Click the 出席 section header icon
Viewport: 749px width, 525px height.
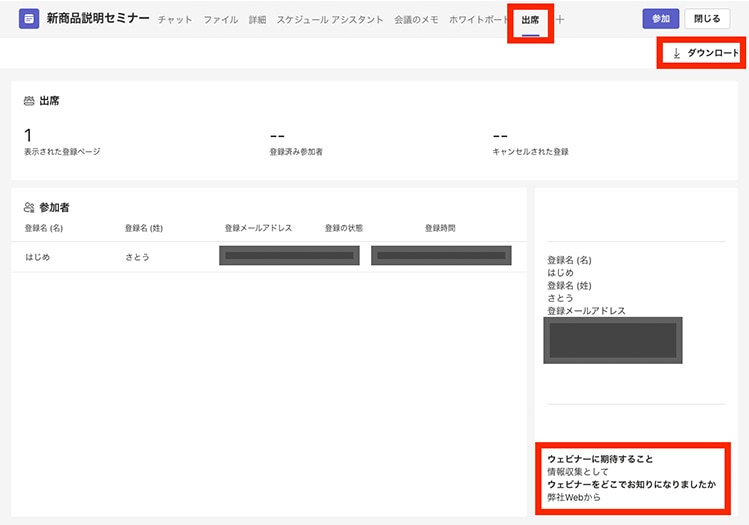click(29, 101)
